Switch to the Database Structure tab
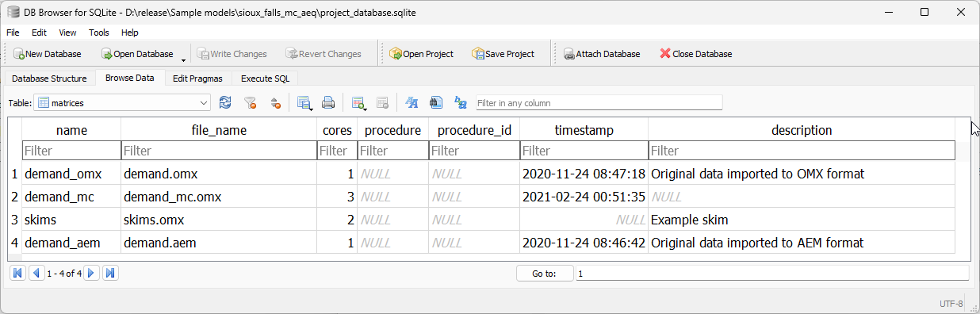Image resolution: width=980 pixels, height=314 pixels. tap(49, 78)
